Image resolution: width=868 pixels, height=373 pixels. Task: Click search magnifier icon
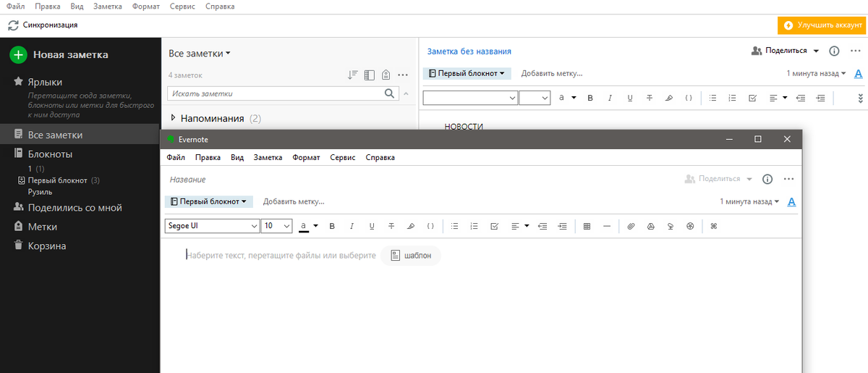click(x=390, y=93)
